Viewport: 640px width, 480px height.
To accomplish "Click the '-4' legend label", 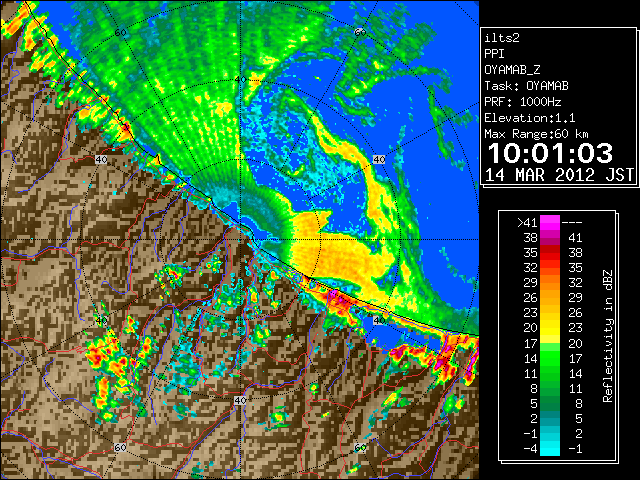I will click(530, 449).
